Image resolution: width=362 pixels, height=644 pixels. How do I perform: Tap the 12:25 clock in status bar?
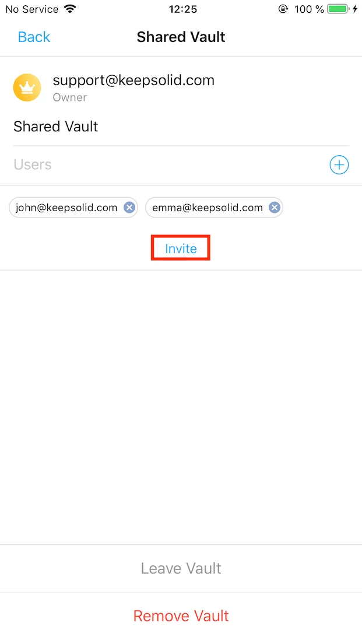[x=182, y=9]
